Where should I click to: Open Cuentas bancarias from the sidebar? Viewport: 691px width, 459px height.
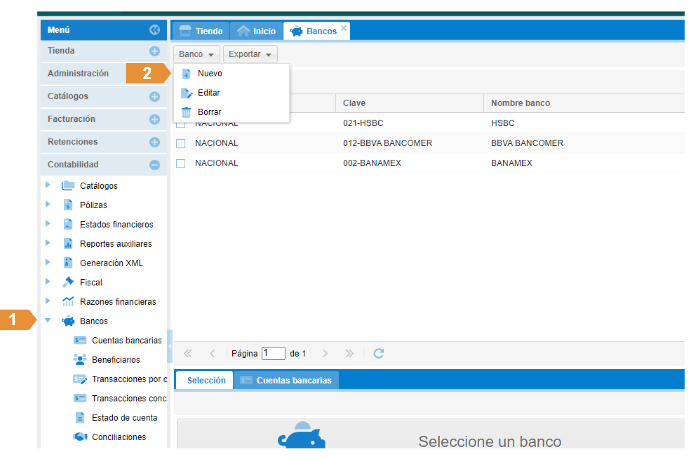pyautogui.click(x=125, y=340)
